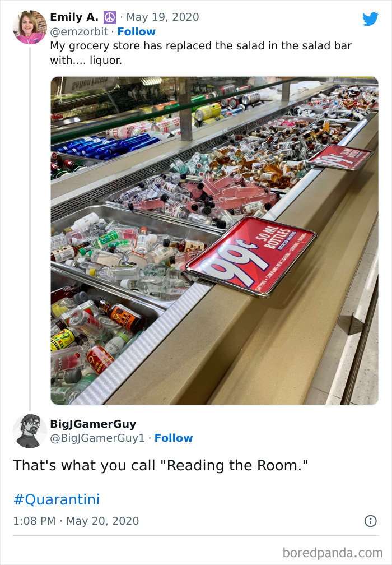Follow the @BigJGamerGuy1 account
This screenshot has width=392, height=565.
[x=174, y=438]
